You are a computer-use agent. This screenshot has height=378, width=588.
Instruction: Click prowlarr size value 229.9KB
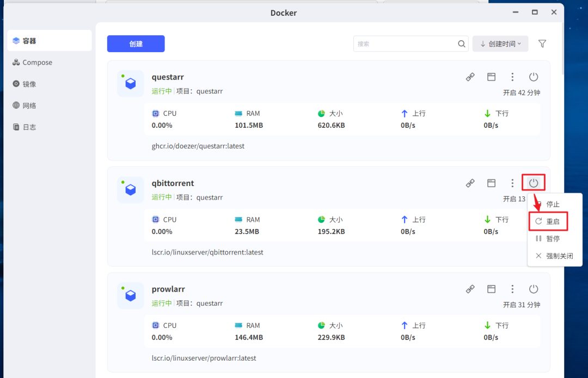(x=331, y=337)
